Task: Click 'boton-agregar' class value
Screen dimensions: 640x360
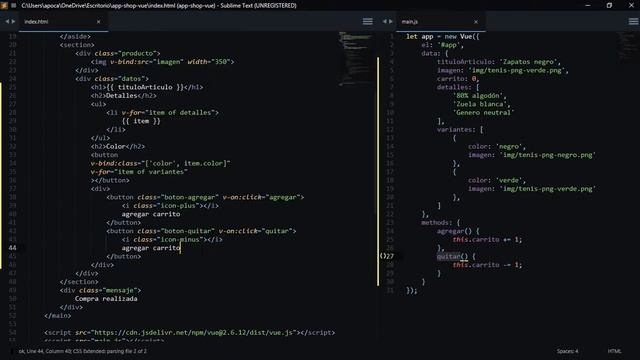Action: coord(190,197)
